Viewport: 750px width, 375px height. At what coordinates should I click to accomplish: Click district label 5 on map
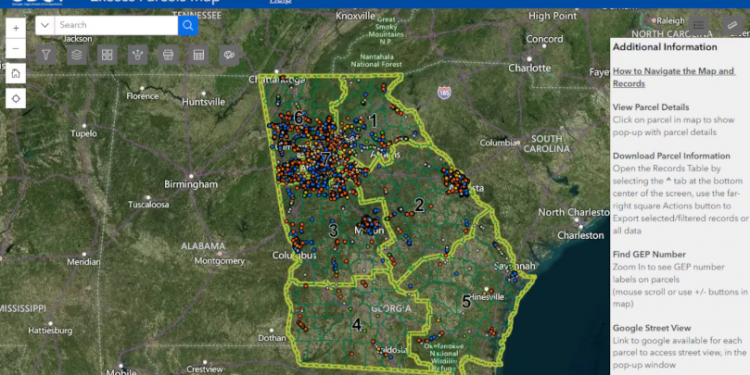tap(466, 302)
